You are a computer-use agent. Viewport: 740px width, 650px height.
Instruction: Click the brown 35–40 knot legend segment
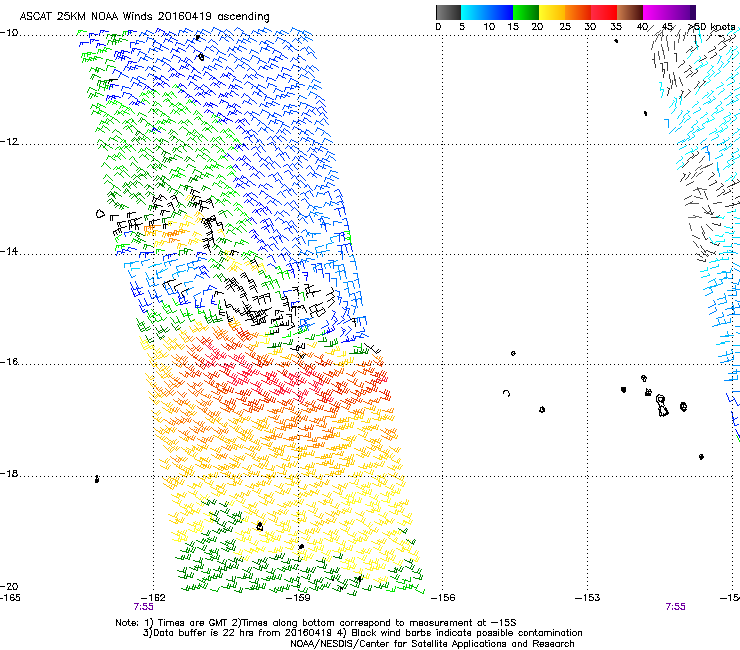tap(630, 12)
